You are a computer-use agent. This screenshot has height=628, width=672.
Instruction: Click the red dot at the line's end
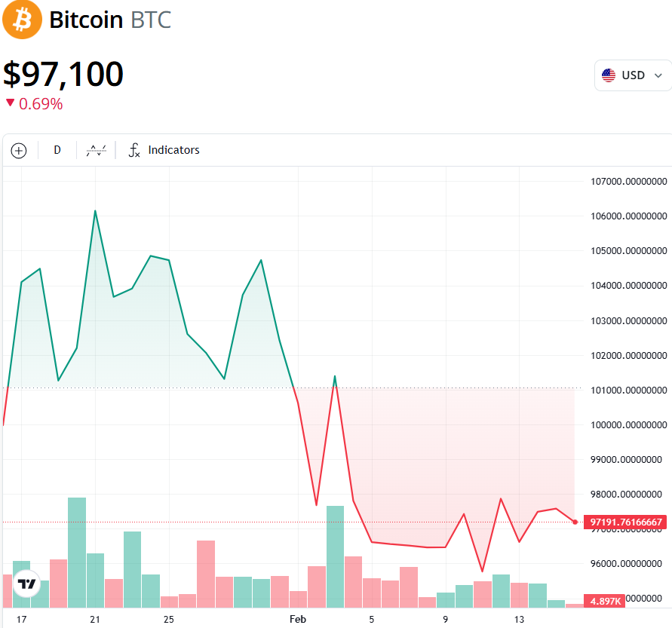pos(575,522)
